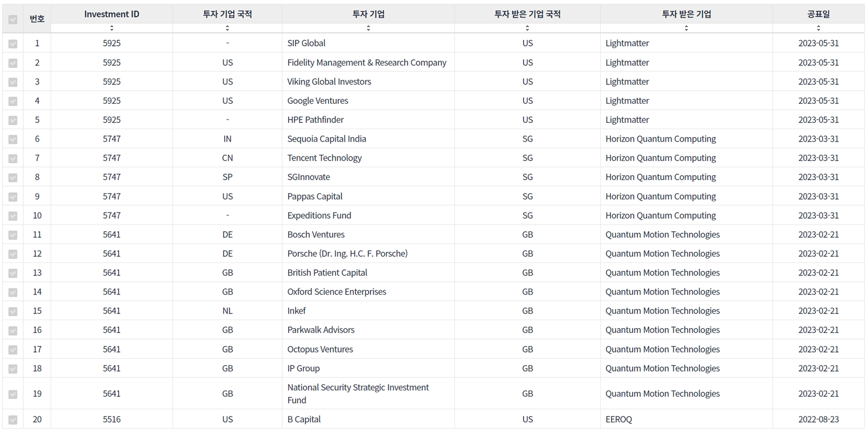Viewport: 868px width, 433px height.
Task: Click the SP nationality cell for SGInnovate
Action: (x=227, y=177)
